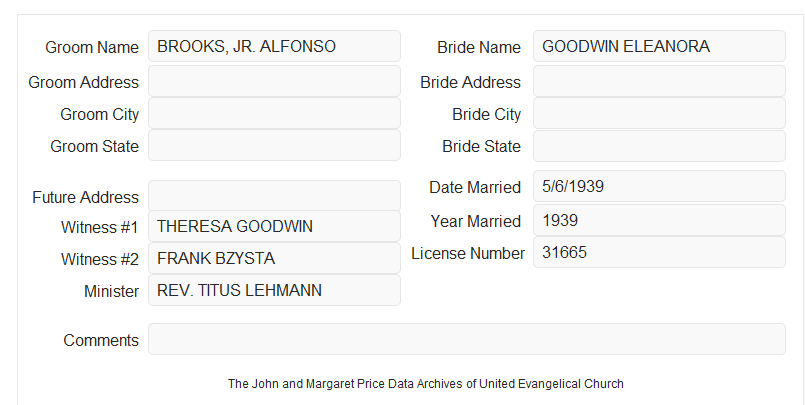Click the John and Margaret Price archives footer text

click(x=426, y=384)
